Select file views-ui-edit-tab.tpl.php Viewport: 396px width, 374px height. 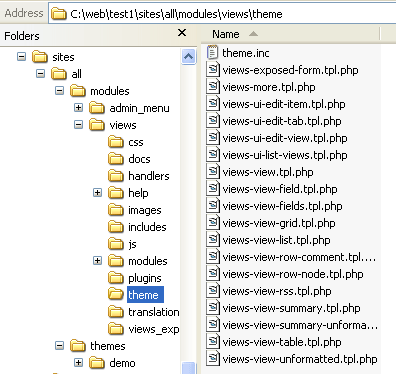282,121
